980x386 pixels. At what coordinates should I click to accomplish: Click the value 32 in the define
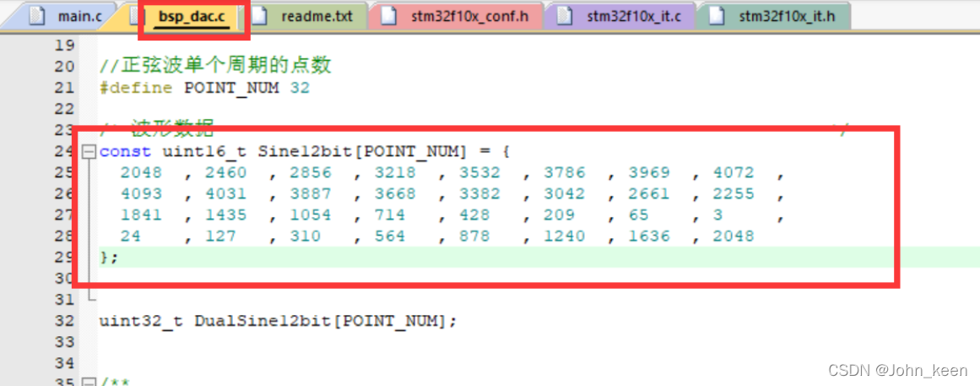point(300,88)
